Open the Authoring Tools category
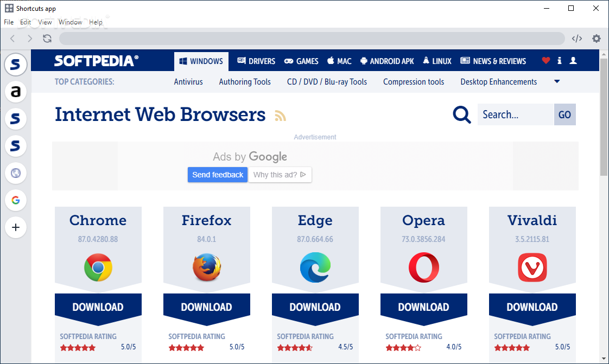Viewport: 609px width, 364px height. (x=245, y=82)
